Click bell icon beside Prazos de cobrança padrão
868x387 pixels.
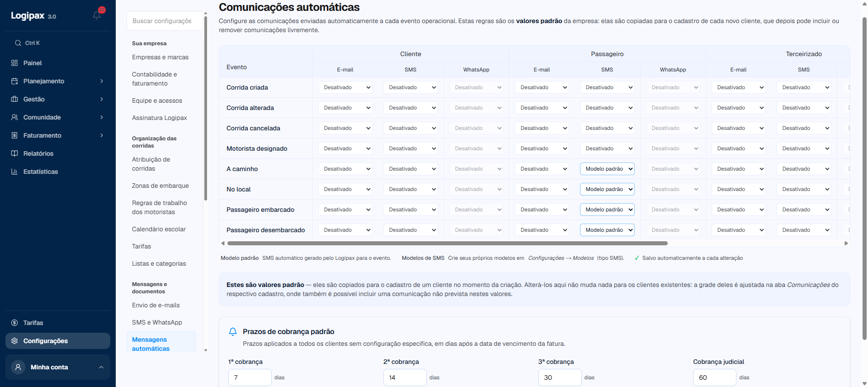(x=233, y=332)
